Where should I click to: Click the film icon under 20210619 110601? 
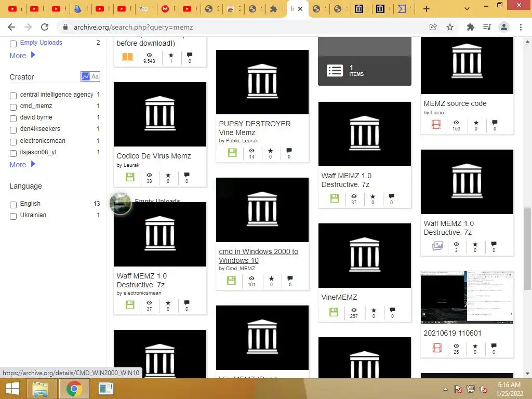(x=437, y=348)
